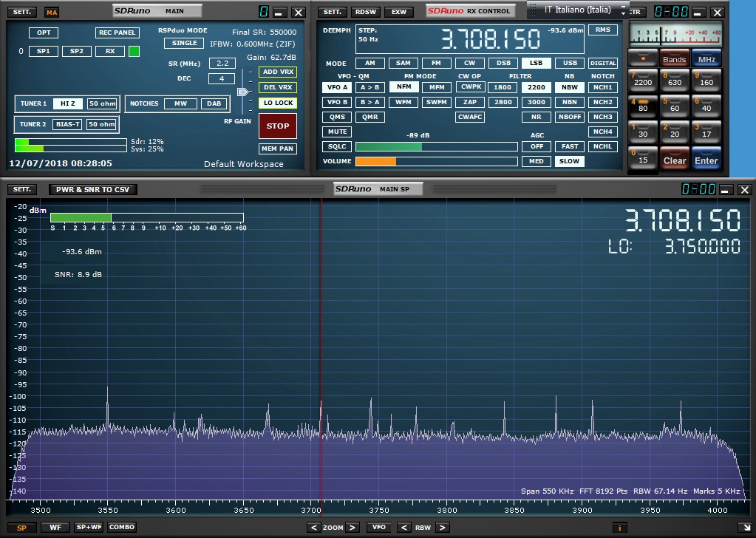Click the info icon in Main SP bottom bar

619,528
